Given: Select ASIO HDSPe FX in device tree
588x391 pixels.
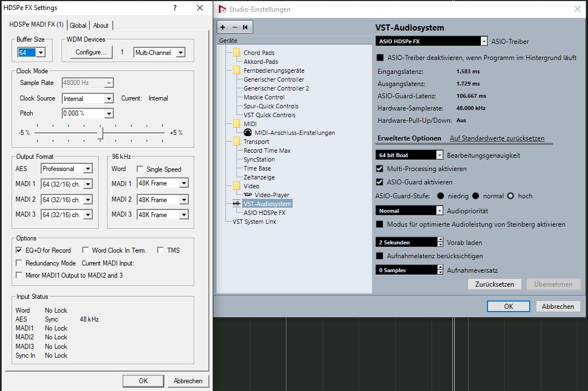Looking at the screenshot, I should pos(264,213).
